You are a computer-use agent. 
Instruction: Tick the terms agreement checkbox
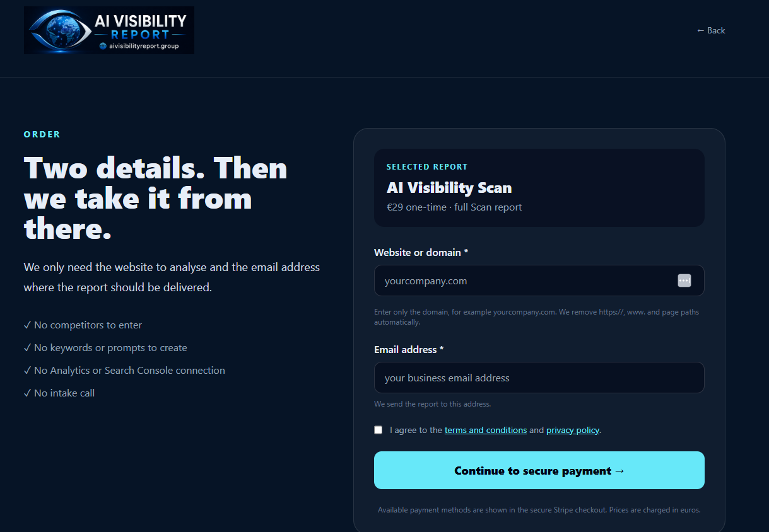tap(379, 430)
